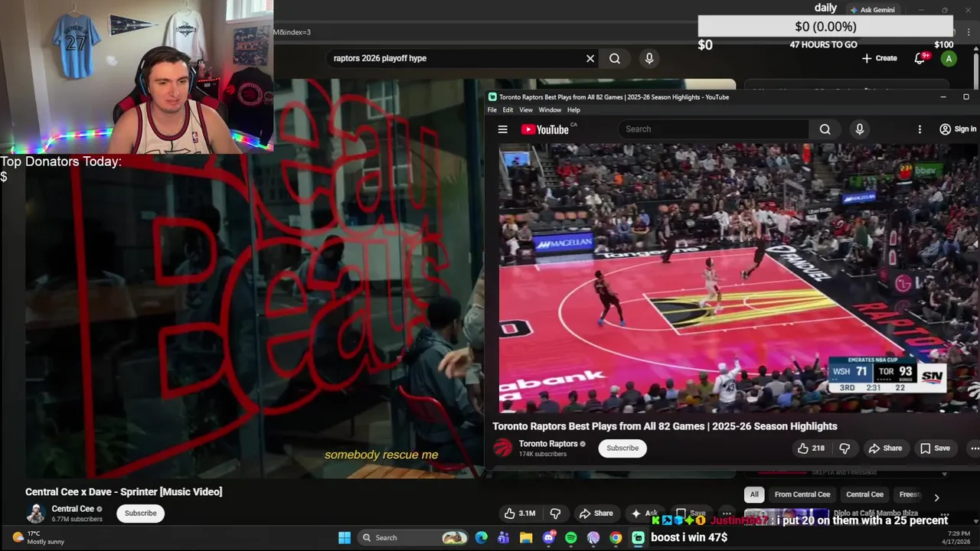
Task: Focus the Search field in the front YouTube window
Action: [713, 129]
